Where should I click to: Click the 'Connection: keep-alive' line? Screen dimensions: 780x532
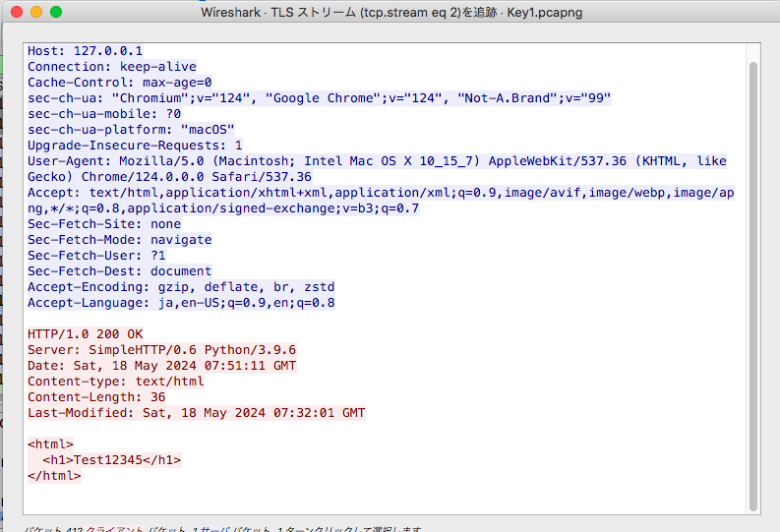(x=112, y=67)
